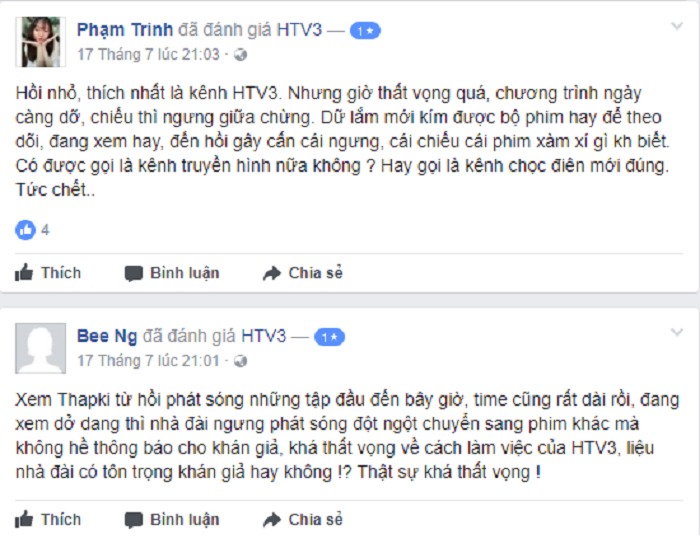This screenshot has width=700, height=539.
Task: Click globe privacy icon on Phạm Trinh's post
Action: pyautogui.click(x=240, y=54)
